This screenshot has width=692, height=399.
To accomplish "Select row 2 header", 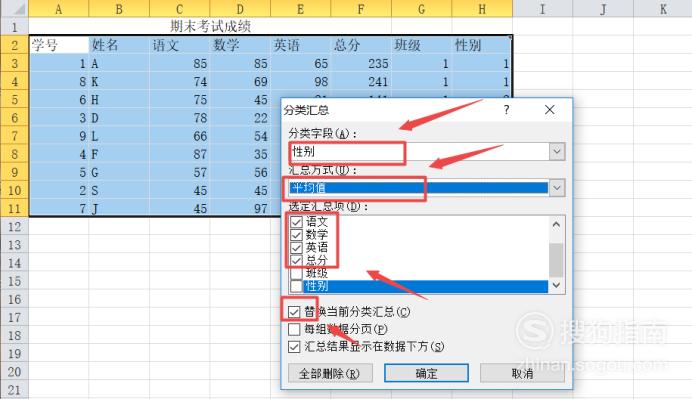I will [x=15, y=45].
